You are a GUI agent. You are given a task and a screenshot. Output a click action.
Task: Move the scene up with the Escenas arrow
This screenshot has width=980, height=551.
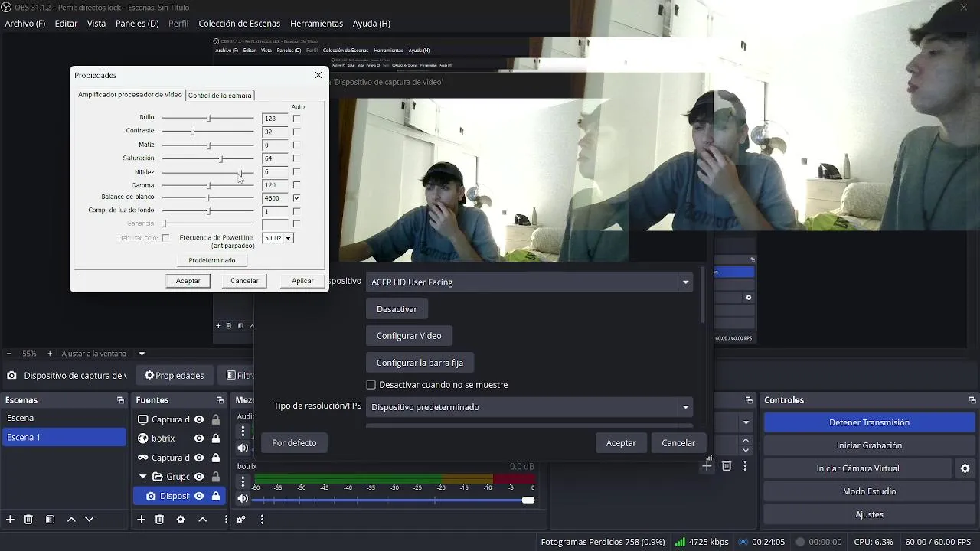[x=71, y=520]
